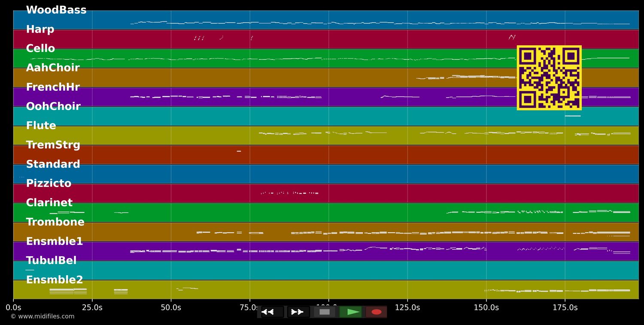Click the yellow QR code image
The image size is (644, 325).
click(x=549, y=78)
